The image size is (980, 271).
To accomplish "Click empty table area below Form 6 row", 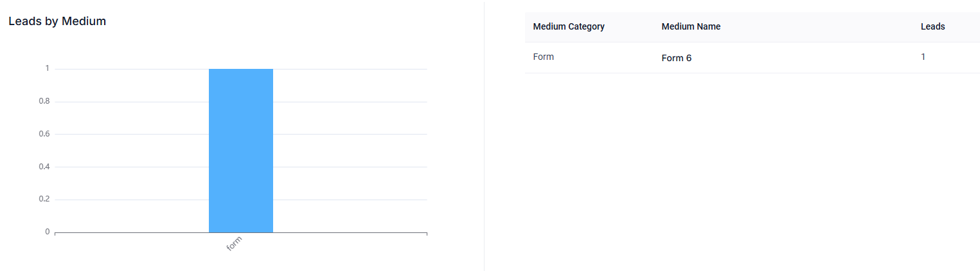I will tap(752, 167).
